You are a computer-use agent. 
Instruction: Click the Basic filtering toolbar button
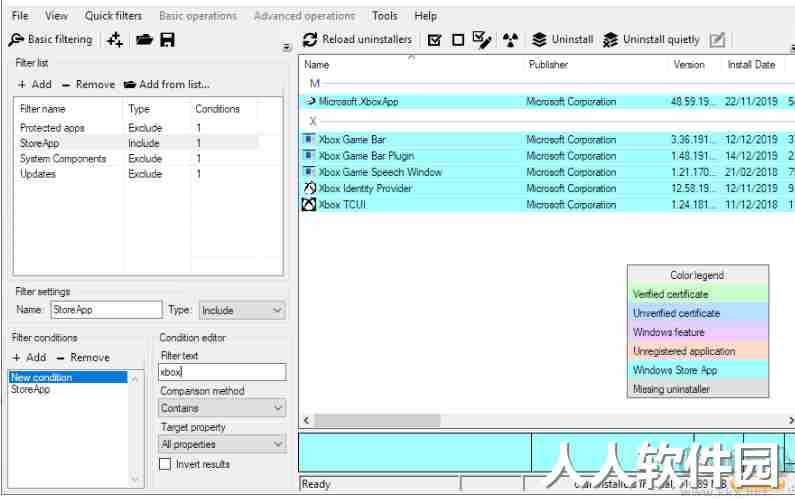51,40
